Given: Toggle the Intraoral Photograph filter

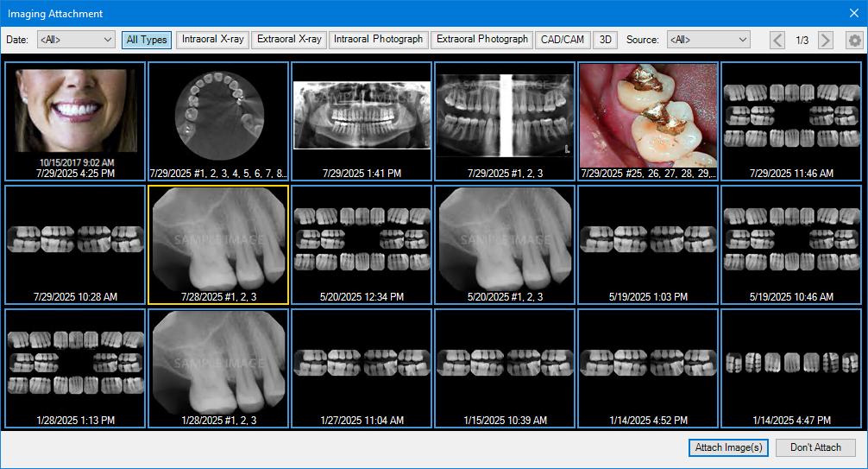Looking at the screenshot, I should pos(378,40).
